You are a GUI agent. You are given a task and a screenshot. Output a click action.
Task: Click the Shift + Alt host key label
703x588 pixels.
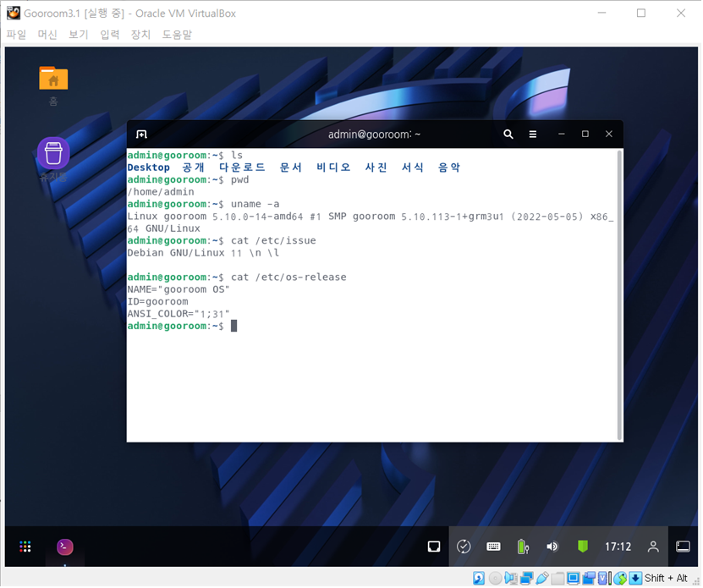tap(667, 579)
